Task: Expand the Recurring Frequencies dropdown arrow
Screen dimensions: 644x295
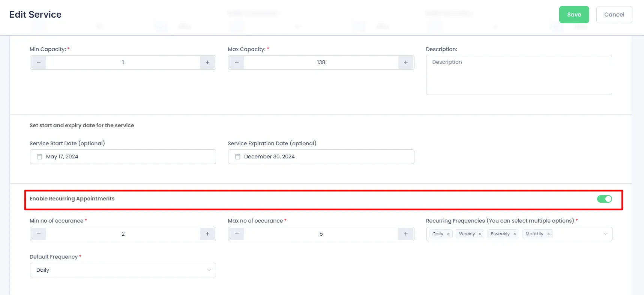Action: (605, 234)
